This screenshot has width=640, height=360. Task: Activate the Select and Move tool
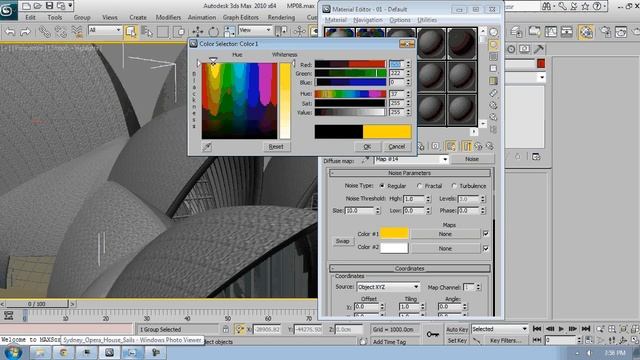pos(198,31)
